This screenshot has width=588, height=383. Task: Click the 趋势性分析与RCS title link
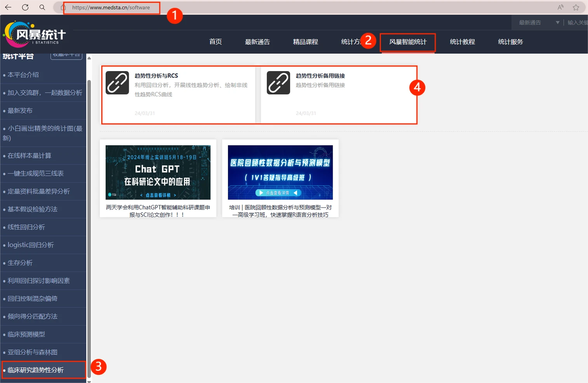tap(156, 76)
